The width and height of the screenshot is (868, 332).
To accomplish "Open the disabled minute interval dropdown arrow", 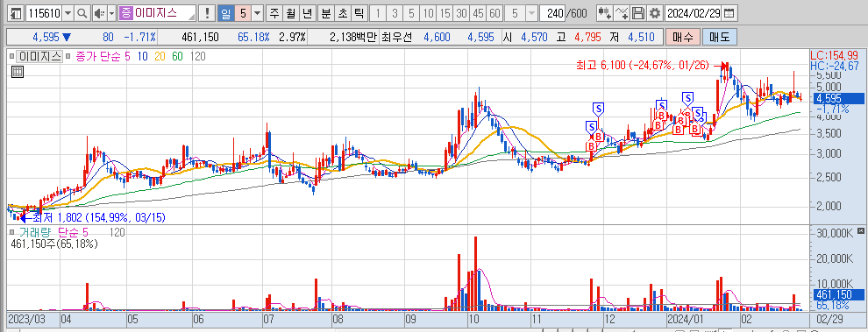I will pyautogui.click(x=531, y=13).
